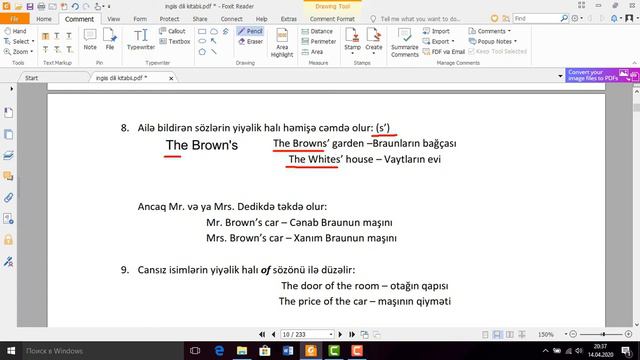Switch to facing pages view mode
This screenshot has width=640, height=360.
509,335
